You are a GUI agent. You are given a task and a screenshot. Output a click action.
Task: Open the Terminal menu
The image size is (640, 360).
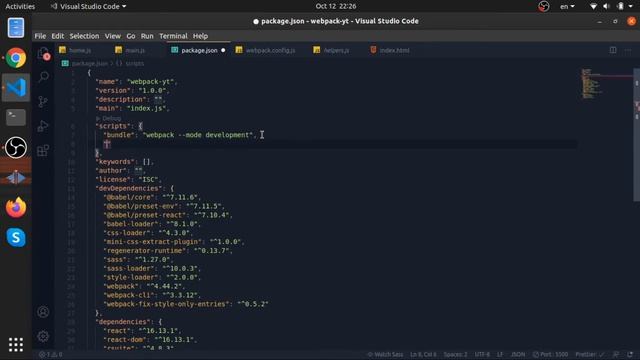pyautogui.click(x=173, y=36)
